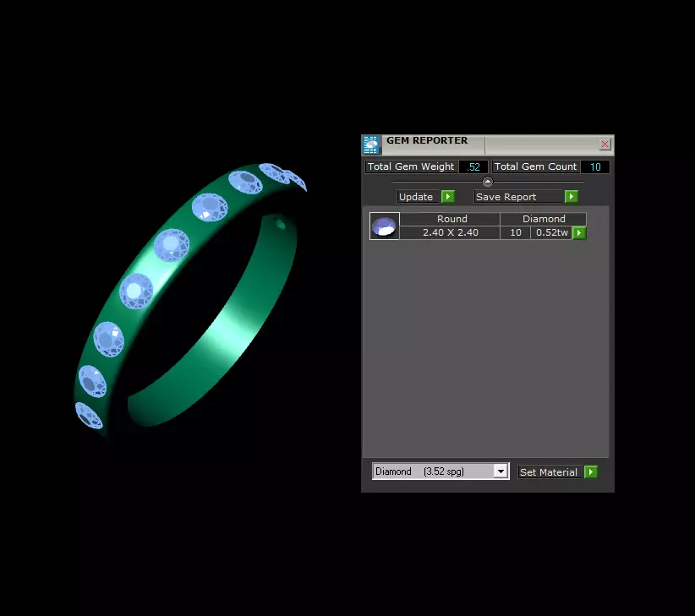Click the green arrow in the 0.52tw row
695x616 pixels.
[x=579, y=232]
